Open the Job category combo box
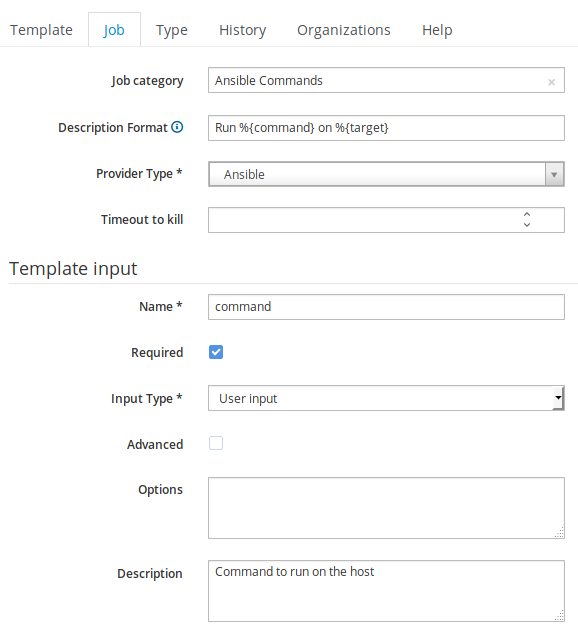Image resolution: width=578 pixels, height=630 pixels. pyautogui.click(x=386, y=80)
